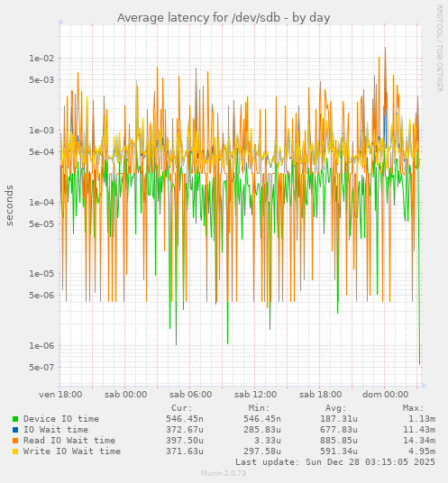
Task: Click the '1e-02' y-axis label
Action: click(x=41, y=59)
